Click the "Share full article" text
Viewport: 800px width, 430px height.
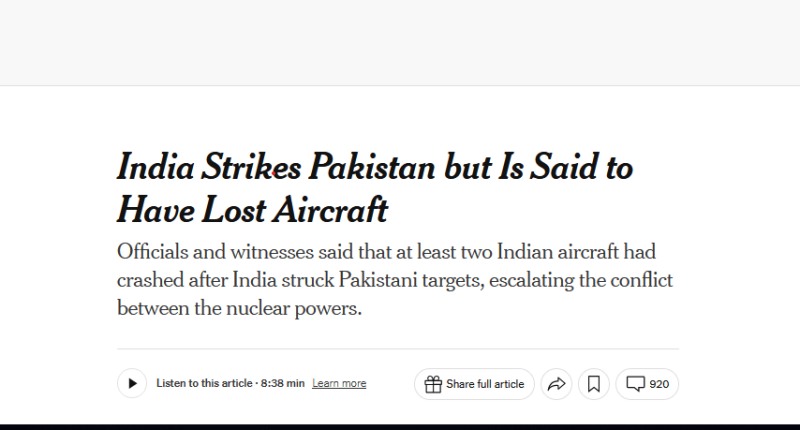(x=485, y=384)
